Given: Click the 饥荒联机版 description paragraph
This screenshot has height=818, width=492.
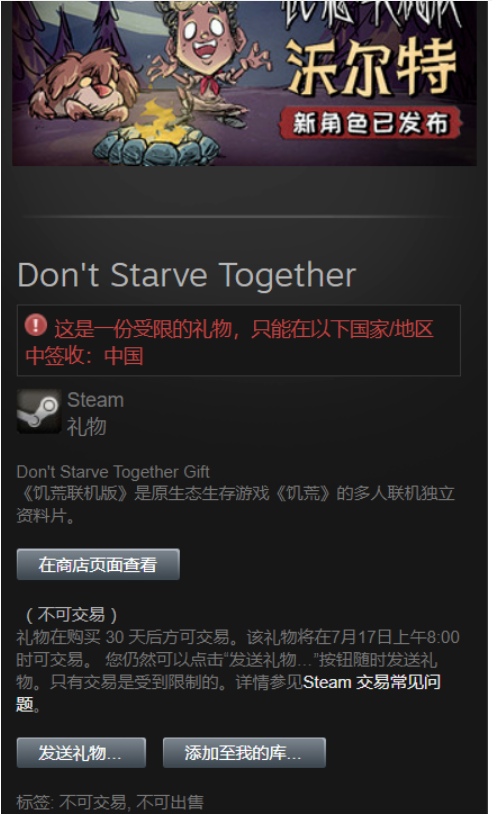Looking at the screenshot, I should click(235, 504).
